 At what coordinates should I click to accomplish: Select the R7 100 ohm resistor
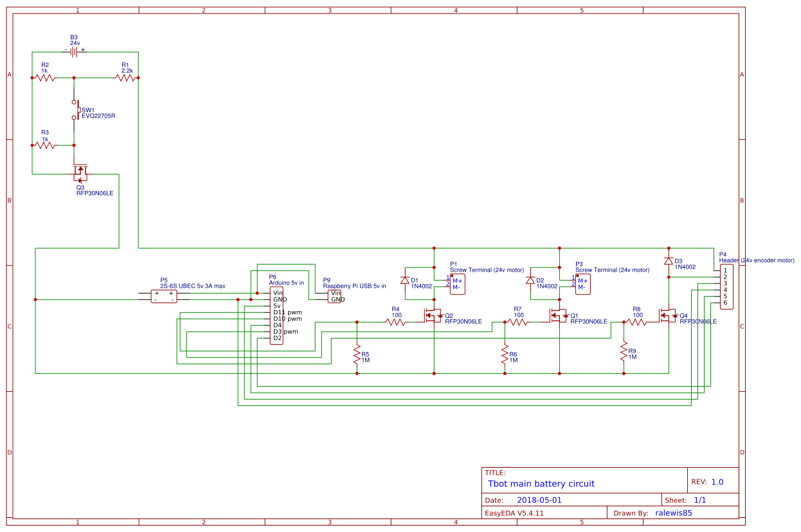[x=517, y=323]
